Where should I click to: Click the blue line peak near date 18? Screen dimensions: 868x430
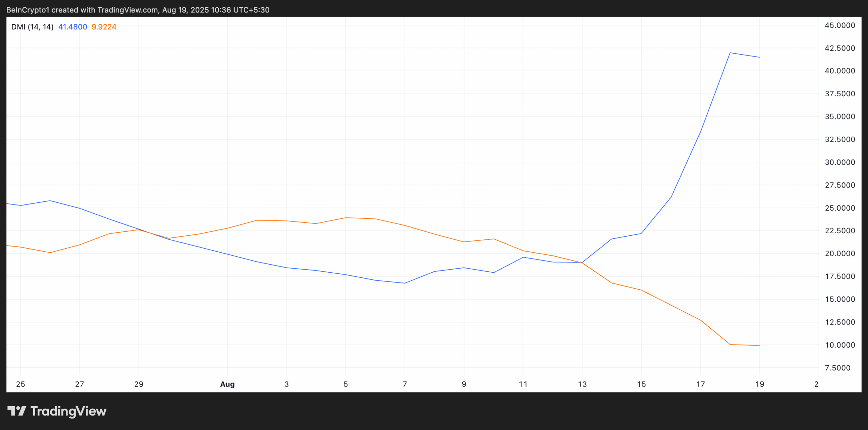click(730, 53)
